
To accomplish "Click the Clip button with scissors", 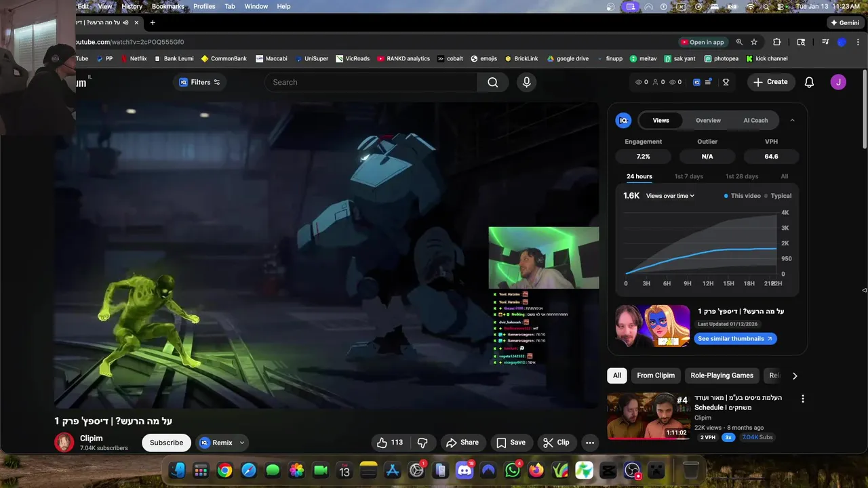I will [x=555, y=443].
